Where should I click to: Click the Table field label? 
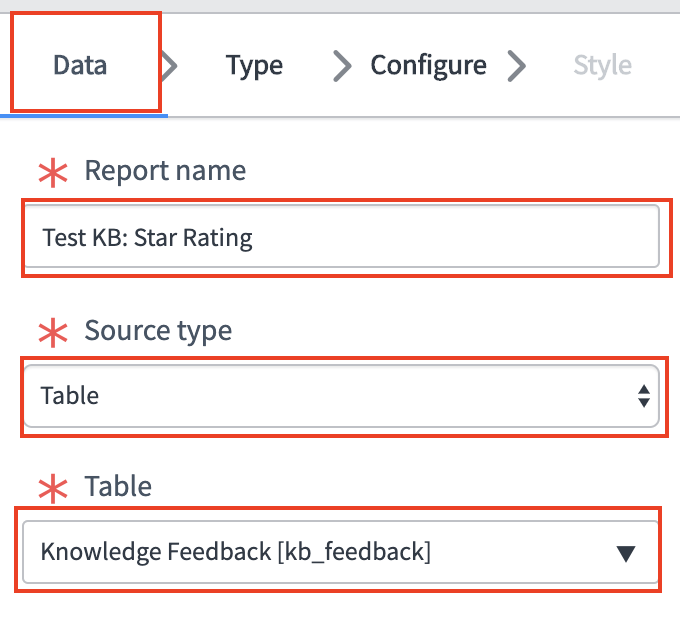pyautogui.click(x=118, y=487)
